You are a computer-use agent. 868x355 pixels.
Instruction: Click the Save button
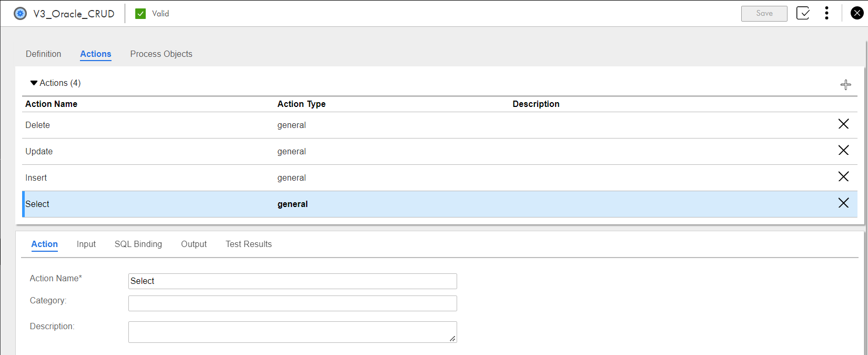click(764, 14)
